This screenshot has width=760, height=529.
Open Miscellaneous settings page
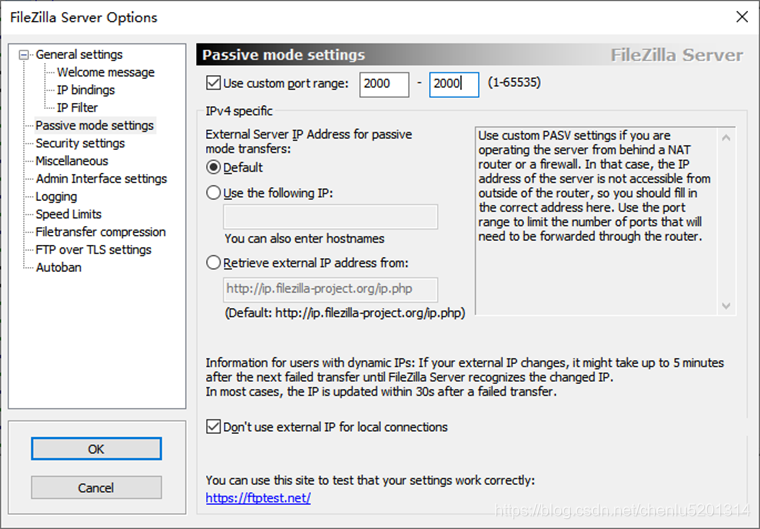point(71,161)
